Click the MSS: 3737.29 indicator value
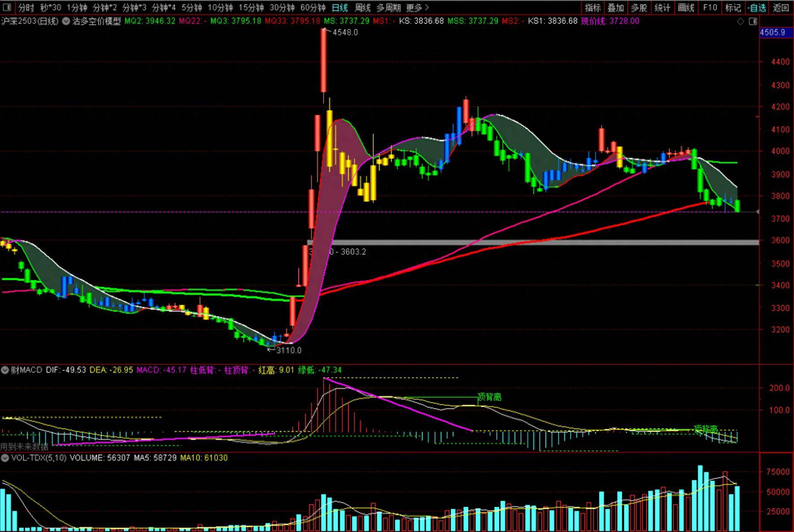Screen dimensions: 794x532 click(473, 21)
